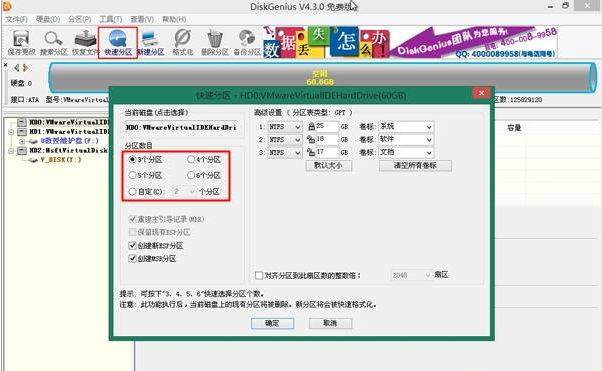
Task: Click the Cancel (取消) button
Action: (x=330, y=323)
